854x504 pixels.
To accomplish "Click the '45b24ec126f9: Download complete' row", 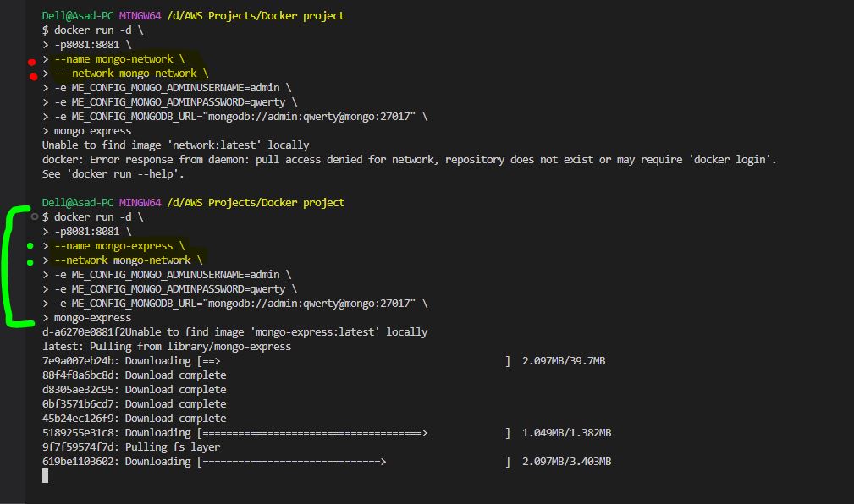I will click(x=134, y=419).
